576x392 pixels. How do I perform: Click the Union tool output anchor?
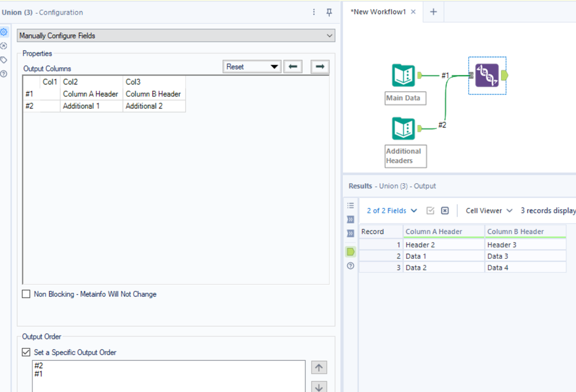[x=505, y=76]
